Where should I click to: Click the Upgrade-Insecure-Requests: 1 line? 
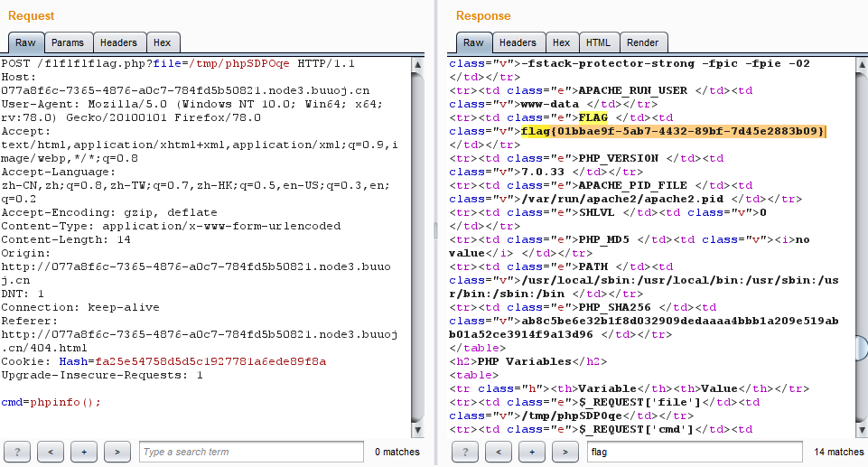[x=102, y=375]
